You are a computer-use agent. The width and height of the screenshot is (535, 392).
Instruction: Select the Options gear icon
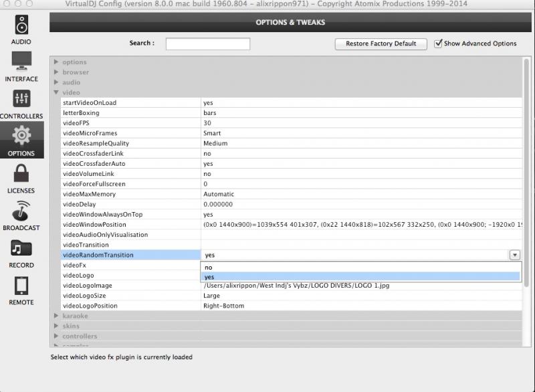click(x=21, y=136)
